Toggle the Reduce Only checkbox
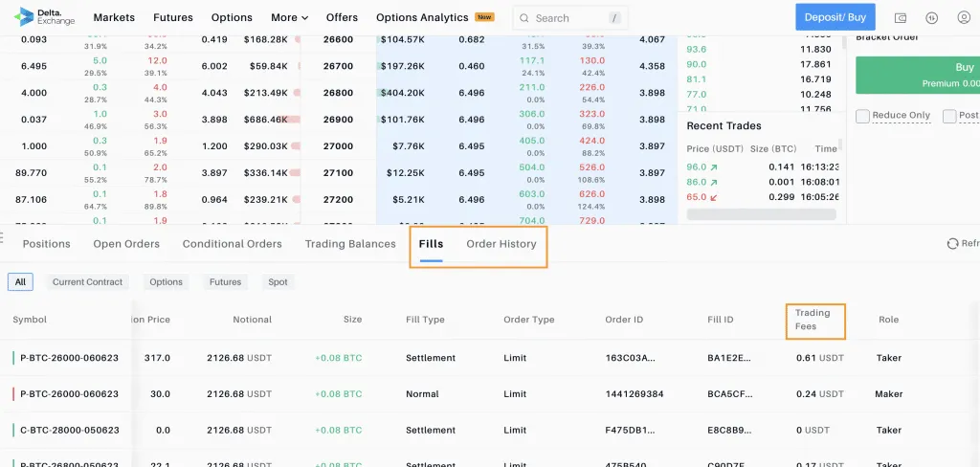 (x=862, y=116)
